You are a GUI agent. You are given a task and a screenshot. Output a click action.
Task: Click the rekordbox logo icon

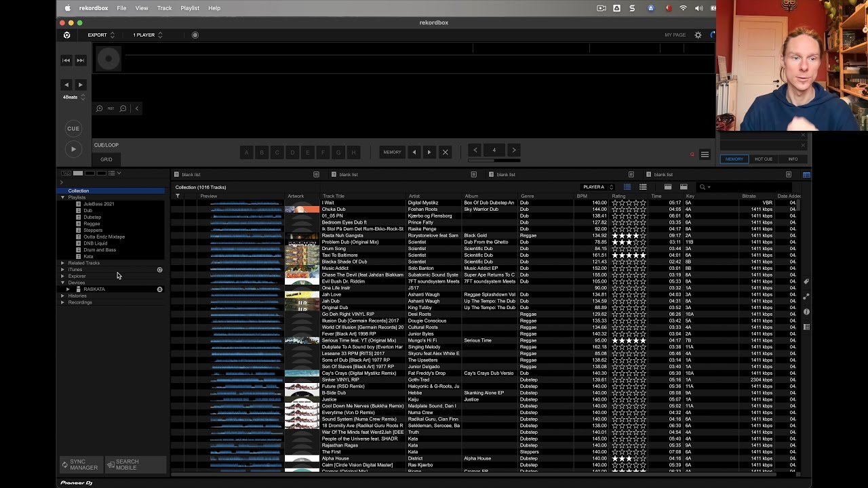(x=66, y=35)
